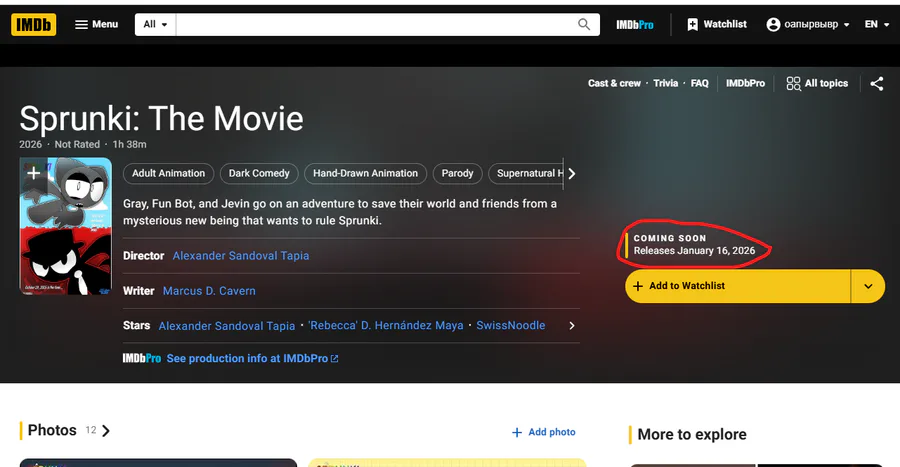Open IMDbPro link beside FAQ
The image size is (900, 467).
[x=745, y=83]
